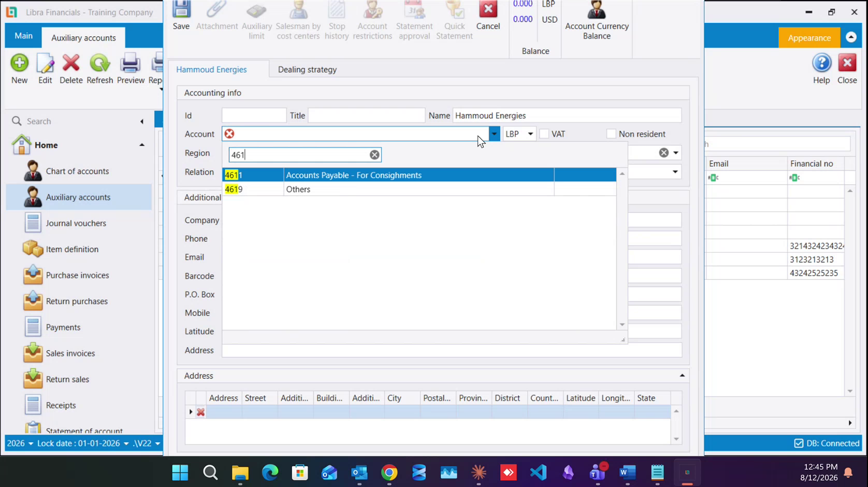Clear the 461 search text
The height and width of the screenshot is (487, 868).
(x=374, y=155)
